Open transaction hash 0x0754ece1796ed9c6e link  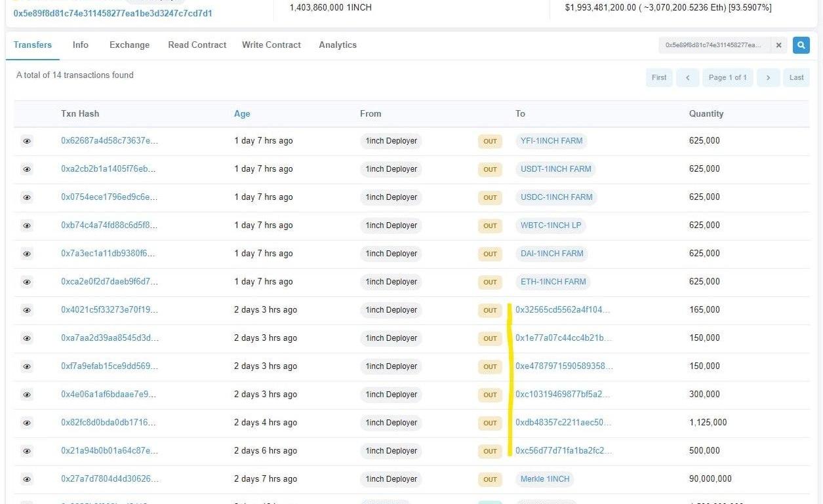tap(110, 197)
